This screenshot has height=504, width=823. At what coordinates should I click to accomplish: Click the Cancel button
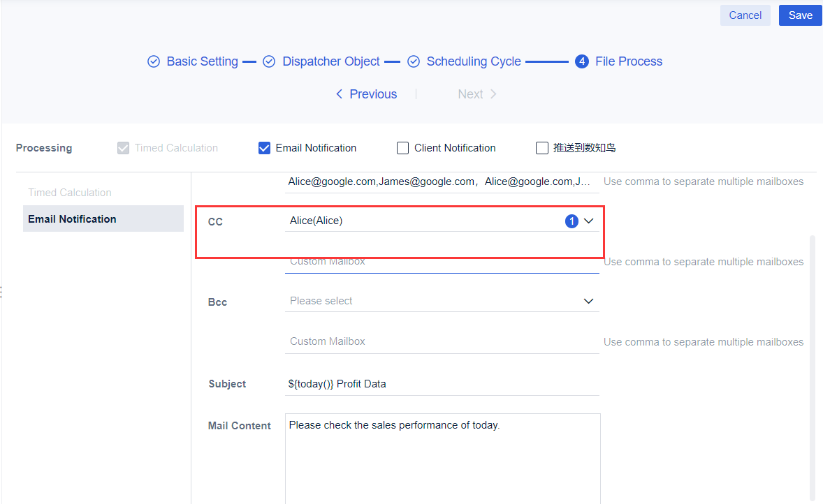pyautogui.click(x=745, y=15)
